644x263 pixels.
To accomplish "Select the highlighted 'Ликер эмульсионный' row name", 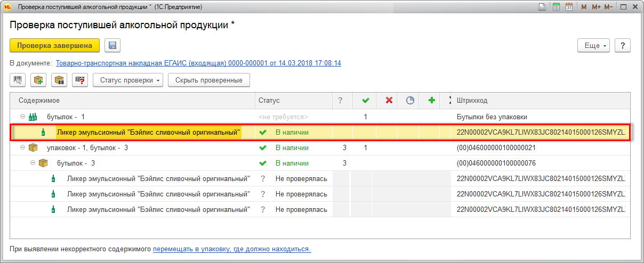I will [148, 132].
